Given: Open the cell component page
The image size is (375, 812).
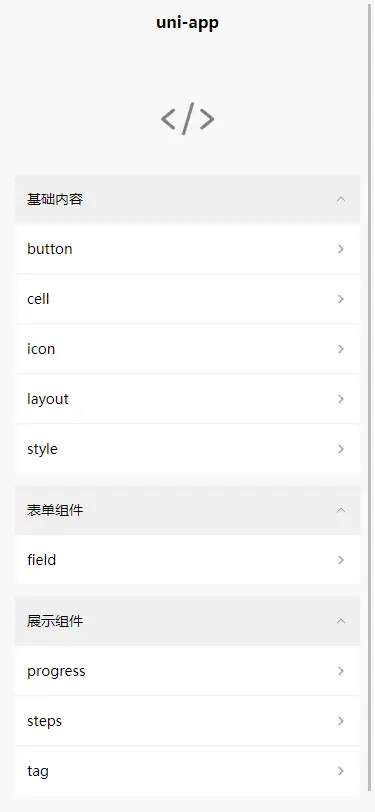Looking at the screenshot, I should (188, 299).
